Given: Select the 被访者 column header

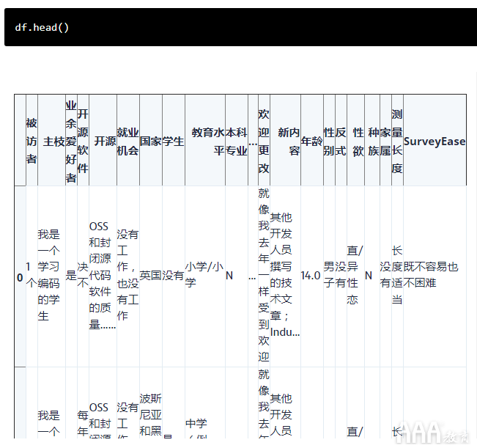Looking at the screenshot, I should tap(32, 141).
